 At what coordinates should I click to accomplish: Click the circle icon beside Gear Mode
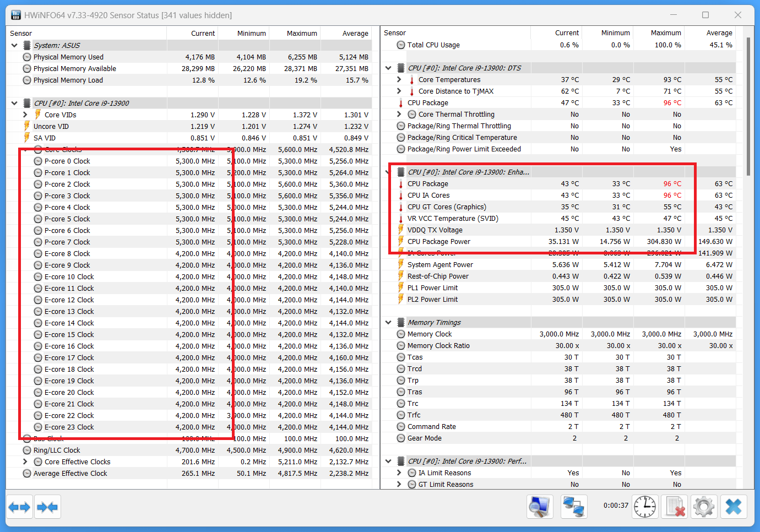click(401, 438)
